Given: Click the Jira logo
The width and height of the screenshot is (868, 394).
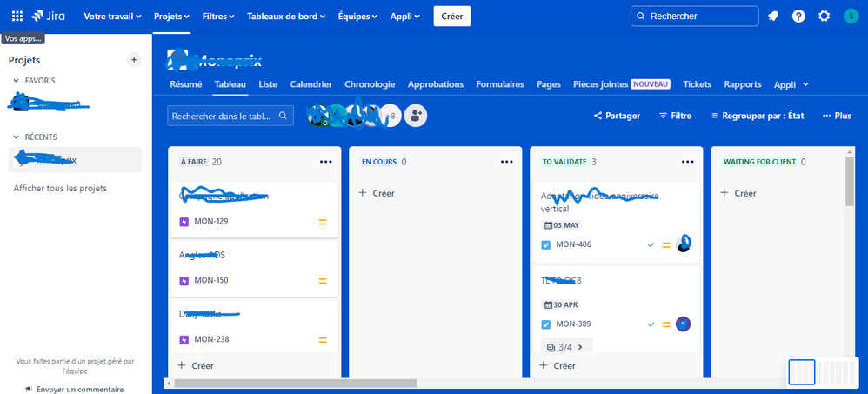Looking at the screenshot, I should 48,16.
